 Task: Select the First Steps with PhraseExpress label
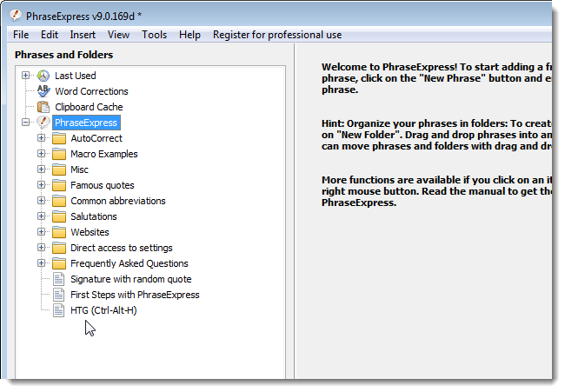click(x=135, y=295)
